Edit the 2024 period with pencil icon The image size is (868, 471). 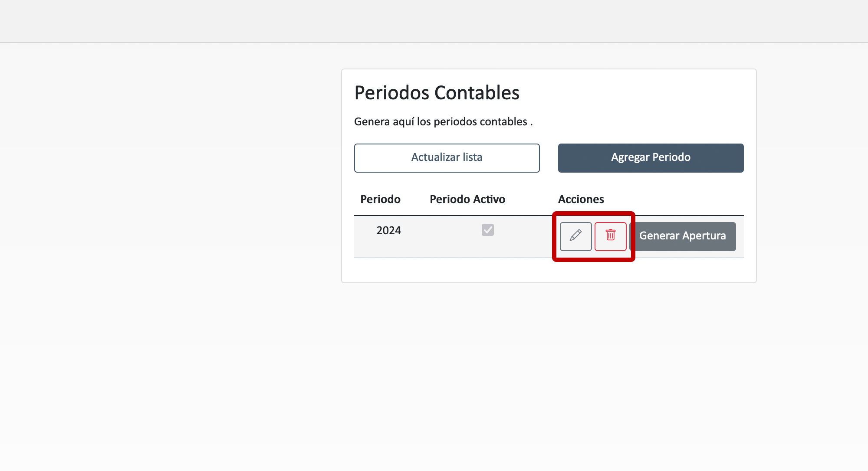(x=575, y=236)
